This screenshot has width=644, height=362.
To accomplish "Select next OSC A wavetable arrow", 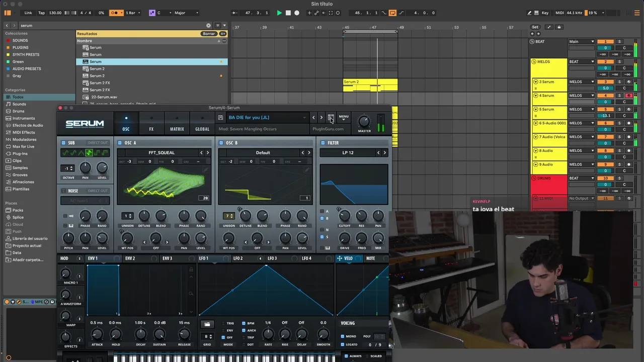I will [x=208, y=153].
